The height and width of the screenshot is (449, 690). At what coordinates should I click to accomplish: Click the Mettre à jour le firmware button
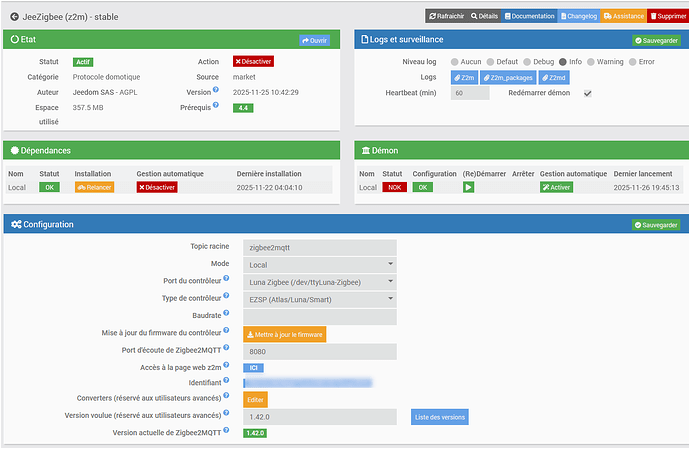pyautogui.click(x=285, y=334)
